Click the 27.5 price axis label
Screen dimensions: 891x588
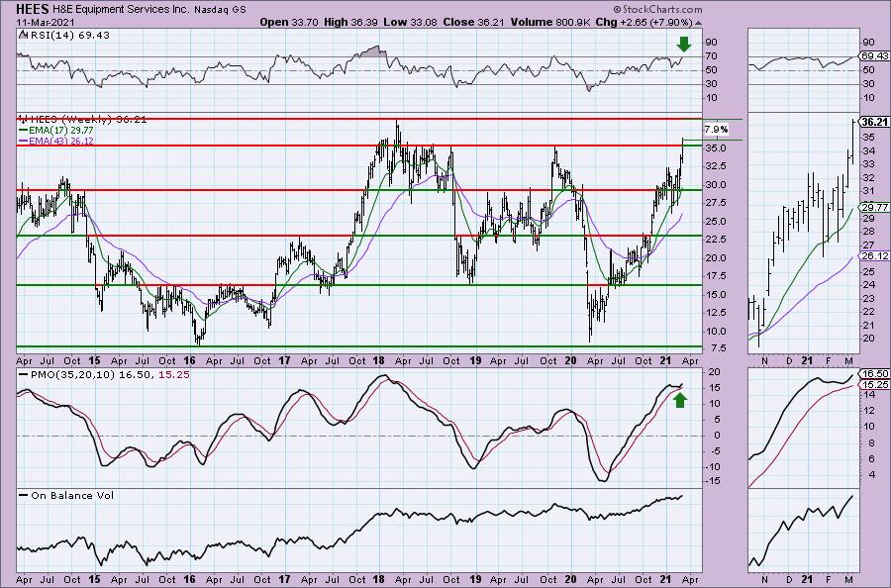(x=715, y=203)
